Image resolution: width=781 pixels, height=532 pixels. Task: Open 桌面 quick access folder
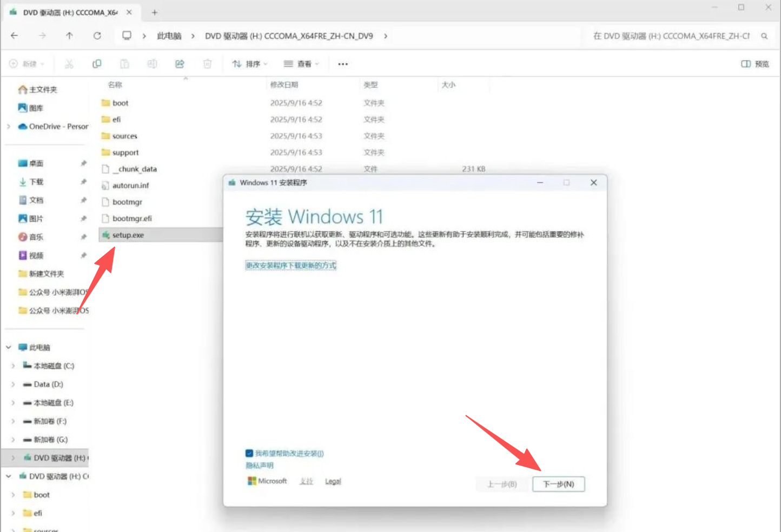point(31,163)
